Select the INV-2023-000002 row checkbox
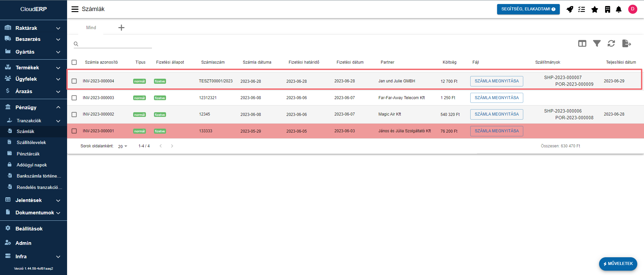Viewport: 644px width, 275px height. [74, 115]
